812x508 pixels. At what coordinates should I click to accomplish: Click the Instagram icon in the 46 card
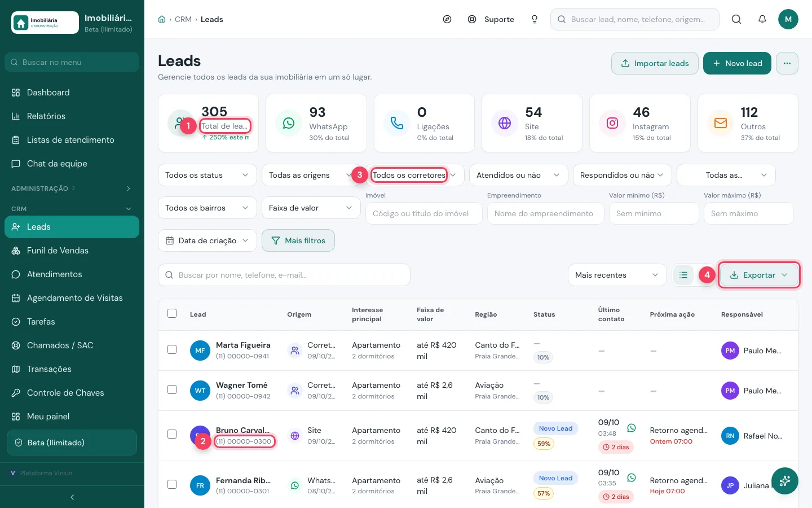[x=612, y=123]
